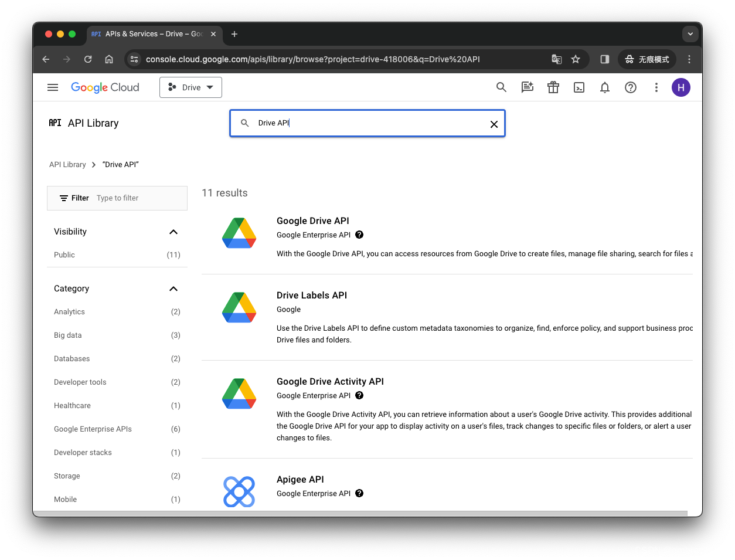Click the help icon beside Drive Activity API's Google Enterprise API
Screen dimensions: 735x560
(x=359, y=395)
